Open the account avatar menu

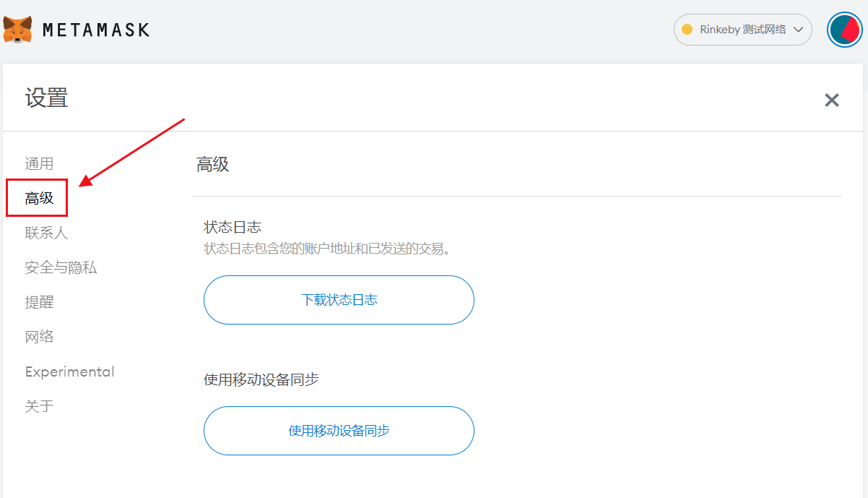[844, 30]
